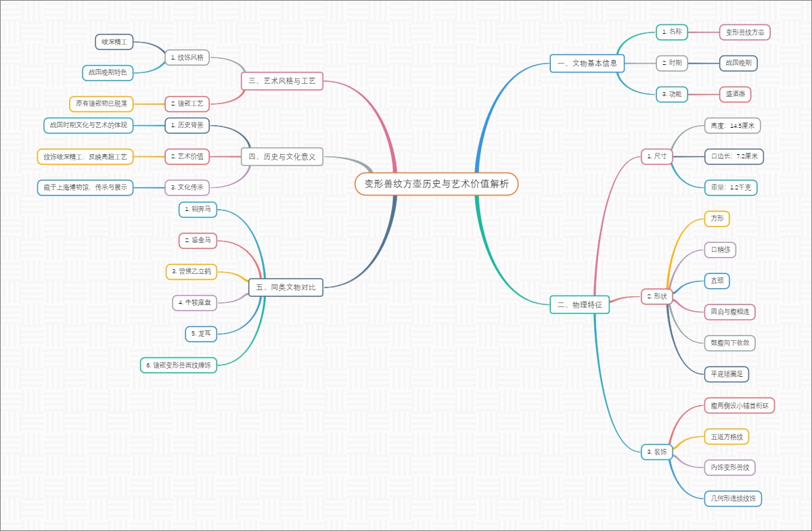Screen dimensions: 812x531
Task: Select the 1. 名称 subtopic
Action: click(x=671, y=32)
